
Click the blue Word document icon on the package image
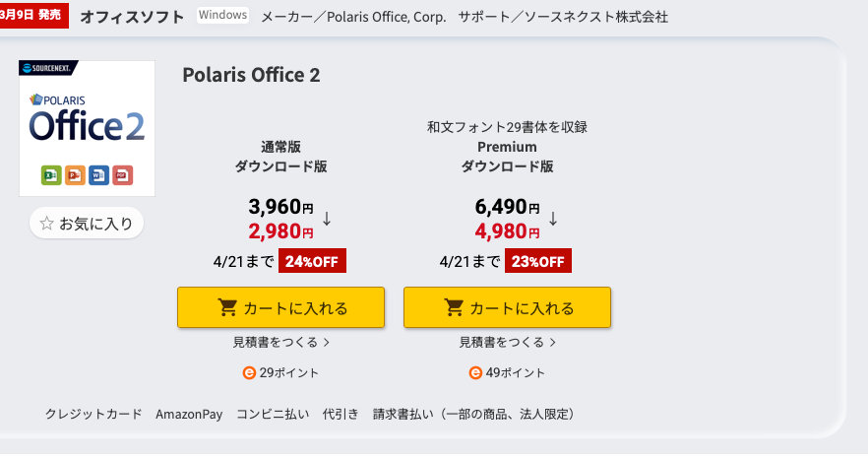(98, 175)
